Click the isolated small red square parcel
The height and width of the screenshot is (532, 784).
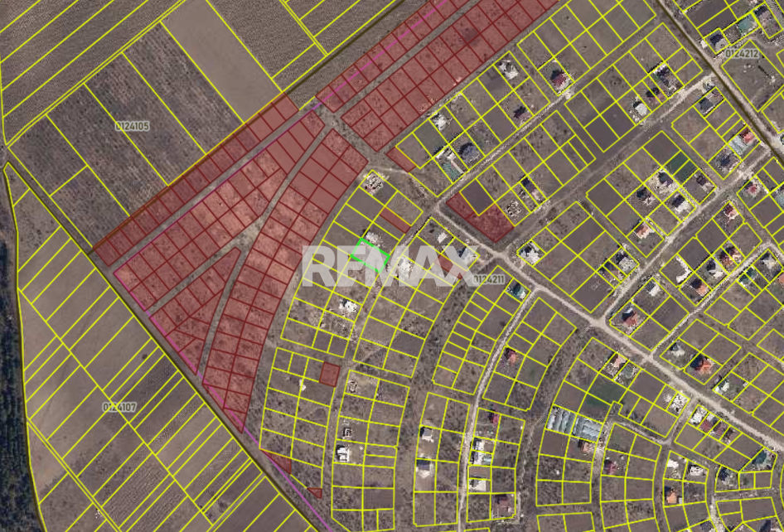pyautogui.click(x=329, y=374)
